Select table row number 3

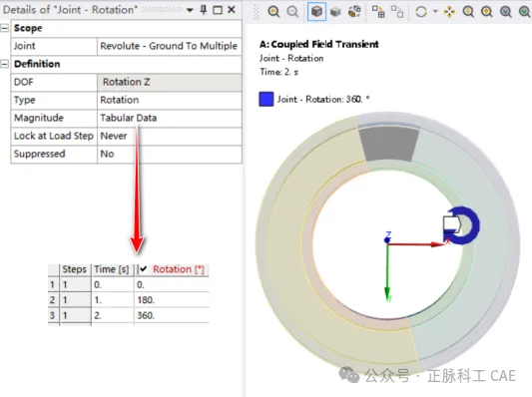tap(53, 315)
